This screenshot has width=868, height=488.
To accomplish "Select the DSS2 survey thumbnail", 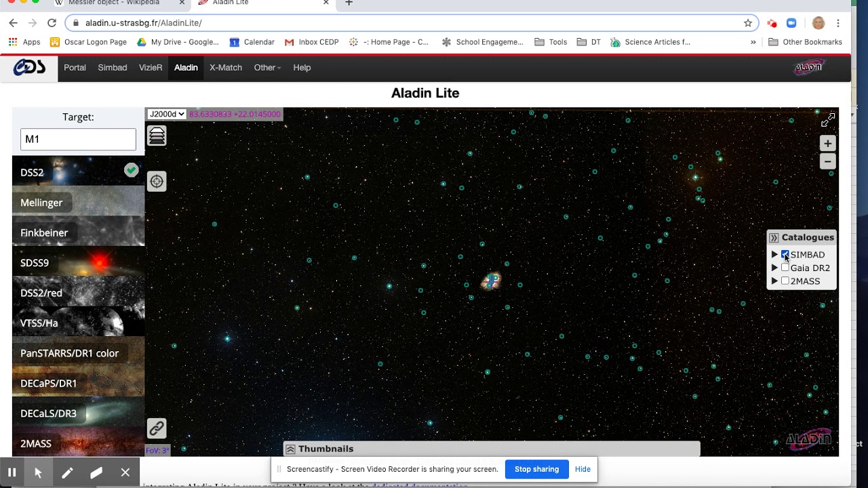I will [78, 172].
